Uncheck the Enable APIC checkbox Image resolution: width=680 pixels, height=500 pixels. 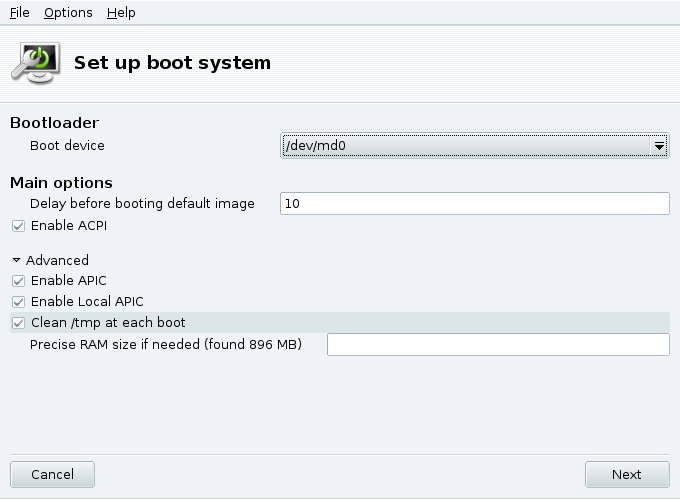click(18, 281)
